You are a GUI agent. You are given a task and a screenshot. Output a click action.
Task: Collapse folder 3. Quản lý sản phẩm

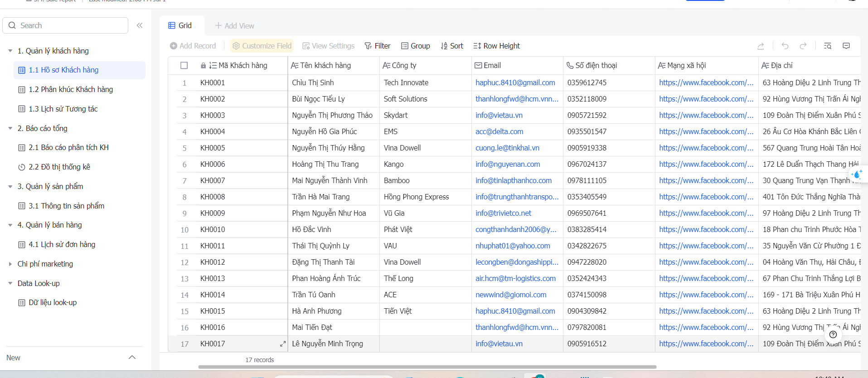tap(10, 186)
